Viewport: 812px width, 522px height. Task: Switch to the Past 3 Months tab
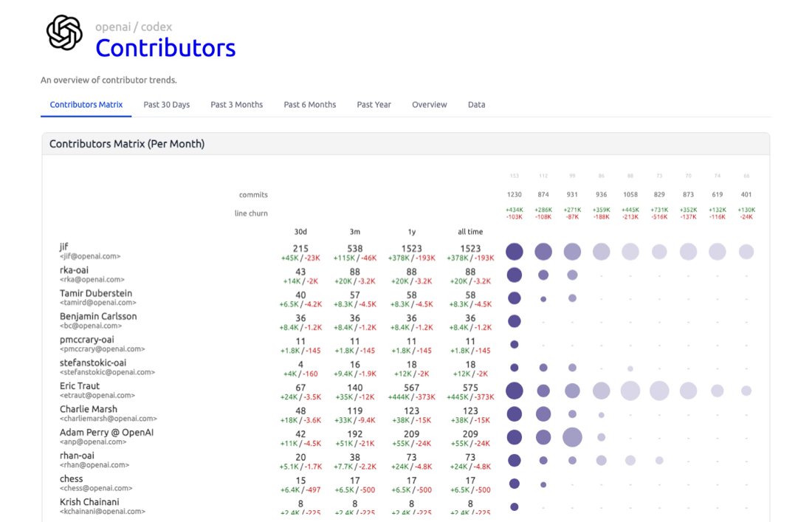tap(237, 105)
